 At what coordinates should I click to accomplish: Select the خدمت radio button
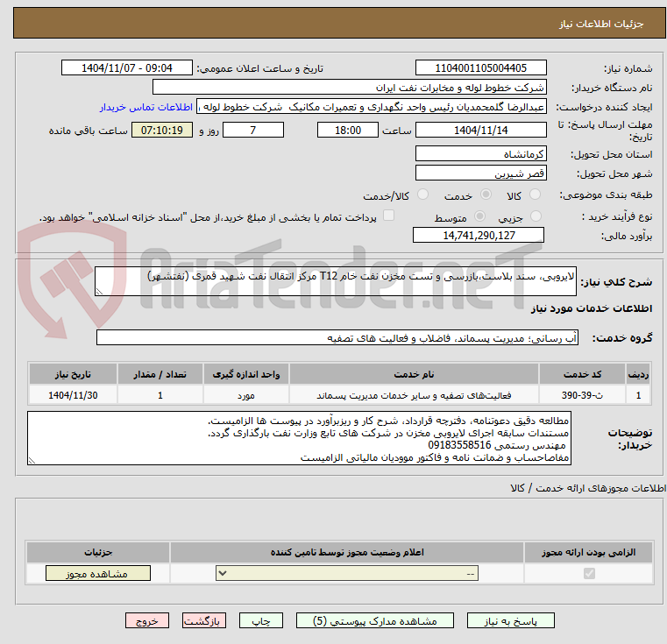(486, 195)
